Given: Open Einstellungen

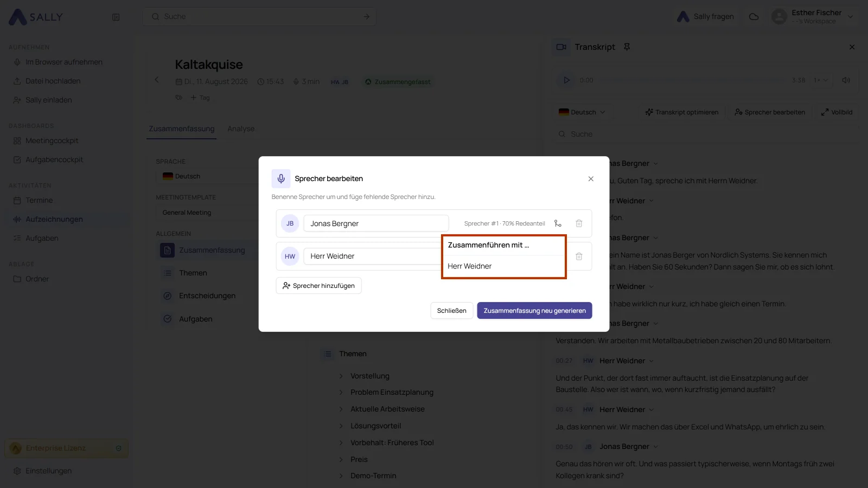Looking at the screenshot, I should pos(48,471).
